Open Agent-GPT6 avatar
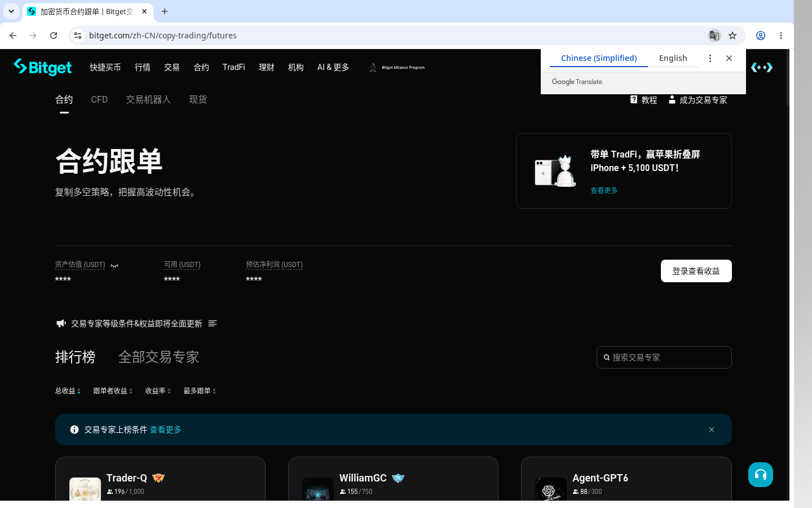The width and height of the screenshot is (812, 508). [551, 489]
